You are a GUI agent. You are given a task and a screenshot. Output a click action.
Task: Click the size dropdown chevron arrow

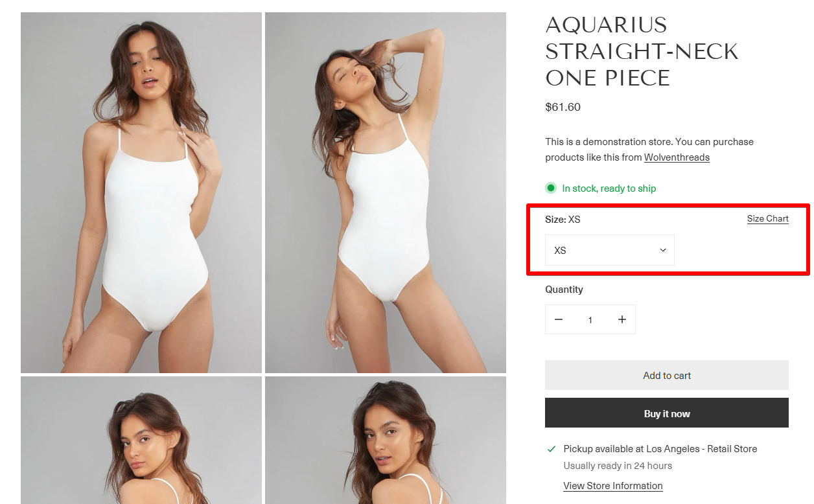[663, 250]
